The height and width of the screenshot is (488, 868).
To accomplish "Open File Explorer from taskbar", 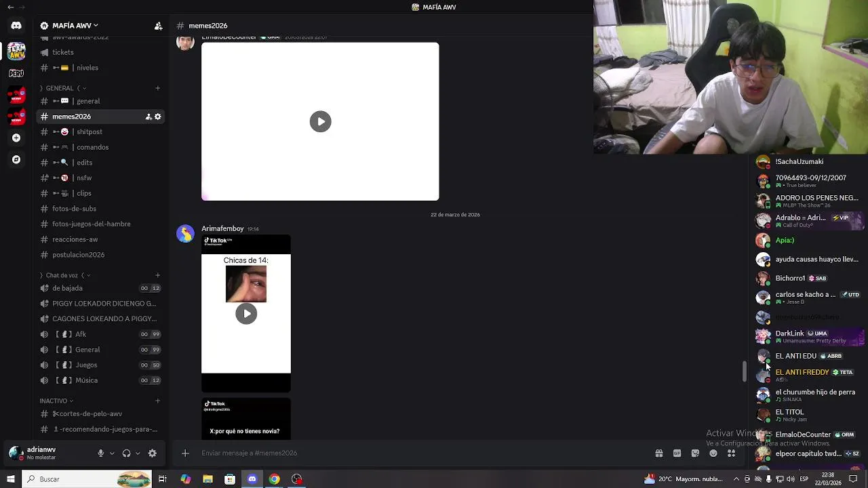I will [x=208, y=479].
